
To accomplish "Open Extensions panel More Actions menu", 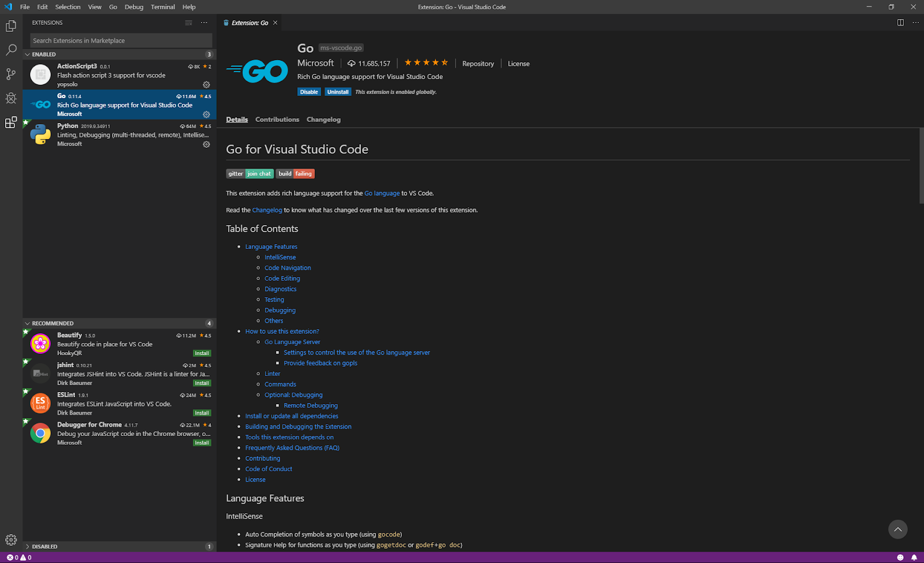I will tap(204, 23).
